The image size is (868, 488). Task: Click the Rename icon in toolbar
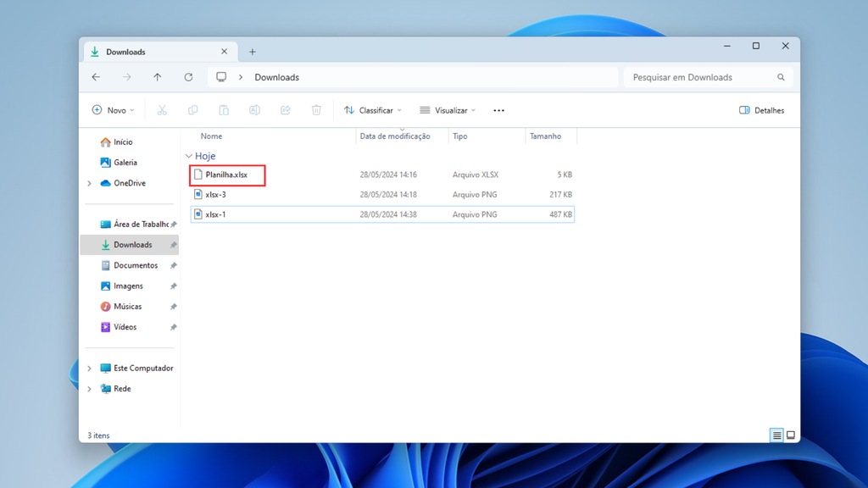(x=254, y=110)
